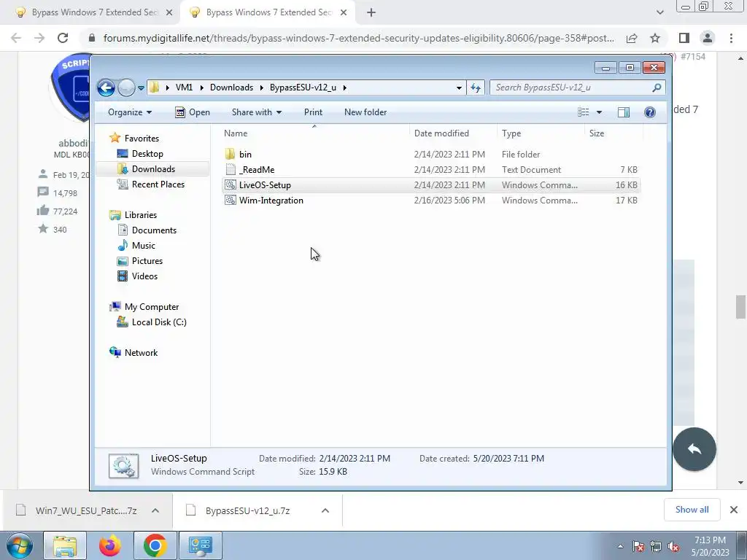Refresh the BypassESU-v12_u folder view
This screenshot has height=560, width=747.
click(x=476, y=87)
